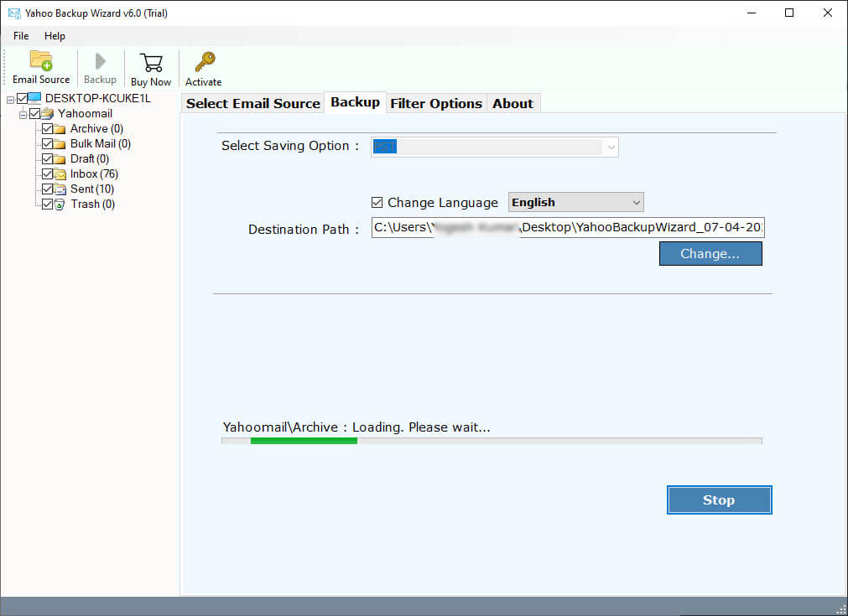Switch to the Filter Options tab
This screenshot has height=616, width=848.
pos(436,103)
